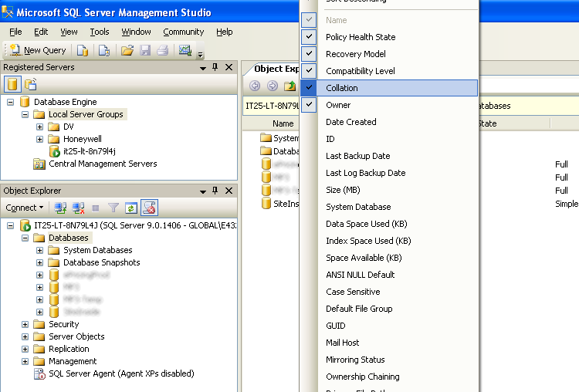Close the Object Explorer panel
The width and height of the screenshot is (579, 392).
[229, 191]
